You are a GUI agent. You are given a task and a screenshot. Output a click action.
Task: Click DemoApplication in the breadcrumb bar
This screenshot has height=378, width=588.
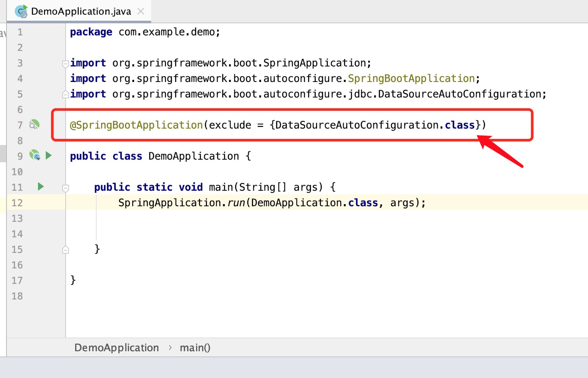click(x=117, y=348)
